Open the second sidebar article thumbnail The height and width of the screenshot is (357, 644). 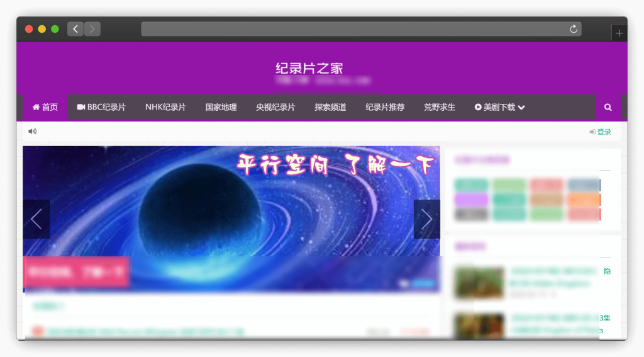[x=479, y=326]
